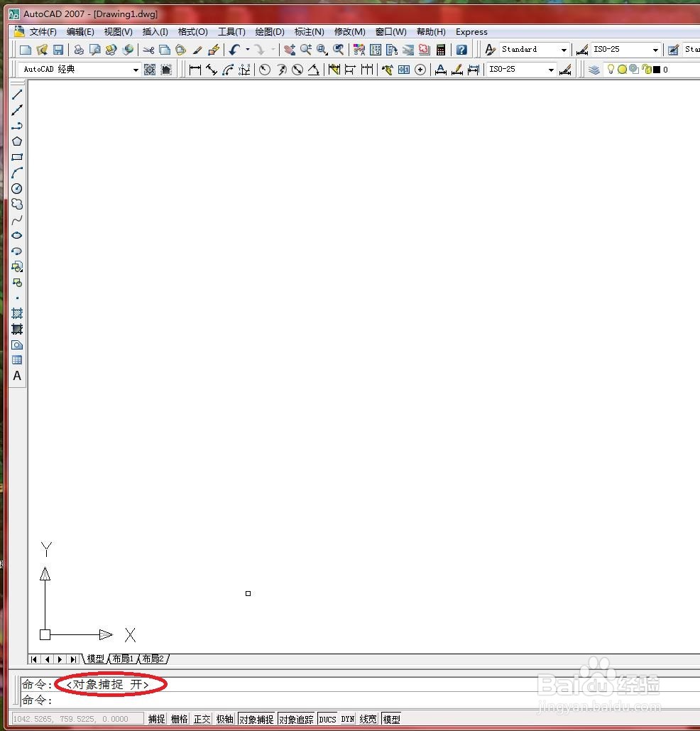The image size is (700, 731).
Task: Select the Rectangle tool
Action: [x=17, y=157]
